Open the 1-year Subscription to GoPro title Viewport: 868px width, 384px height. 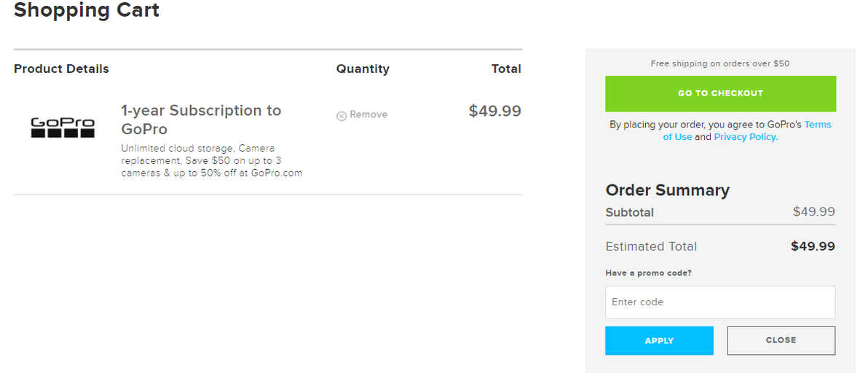[x=200, y=119]
